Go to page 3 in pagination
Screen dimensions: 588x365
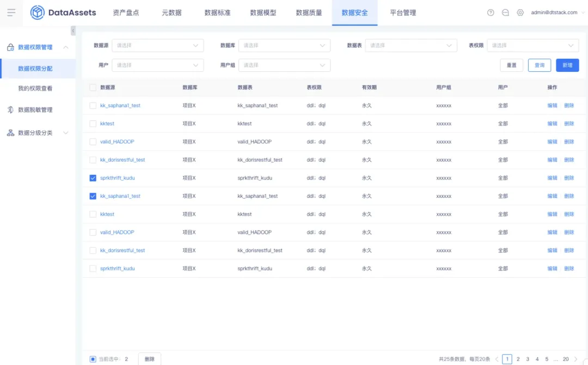[x=527, y=359]
